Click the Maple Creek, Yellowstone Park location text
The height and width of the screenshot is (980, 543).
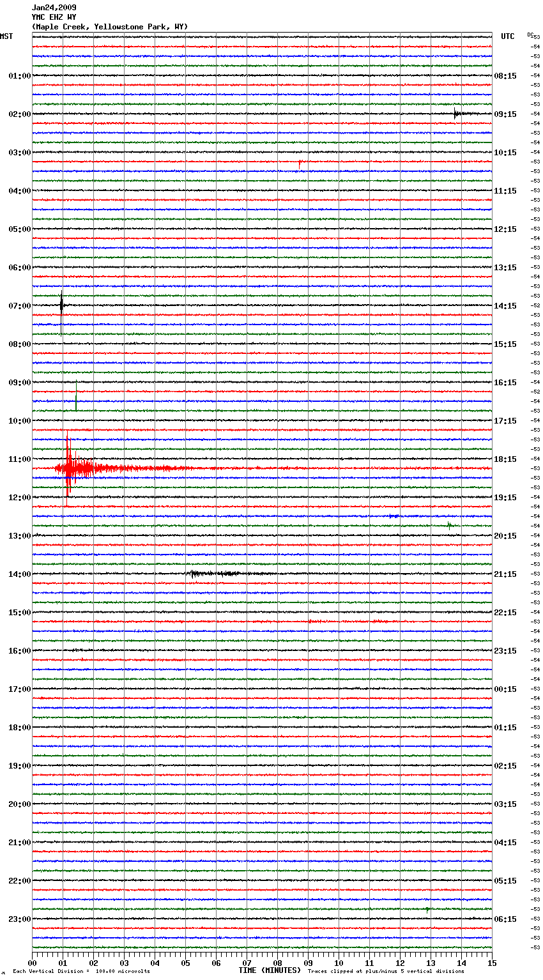(x=110, y=27)
